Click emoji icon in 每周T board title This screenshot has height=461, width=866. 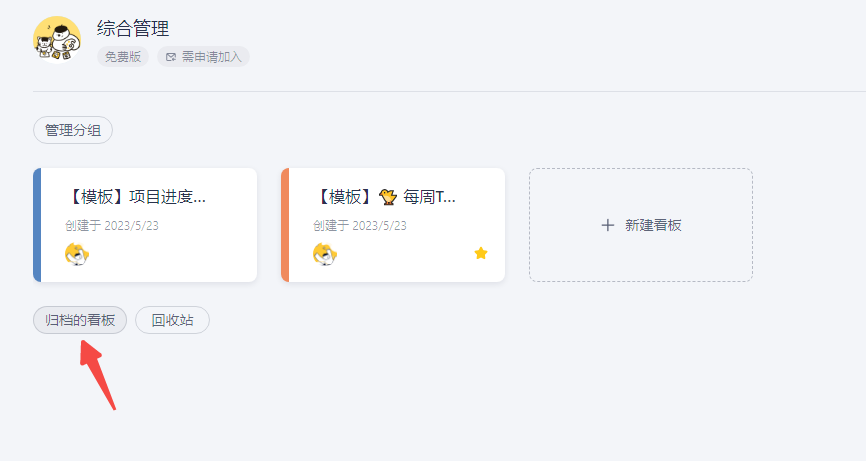point(388,197)
